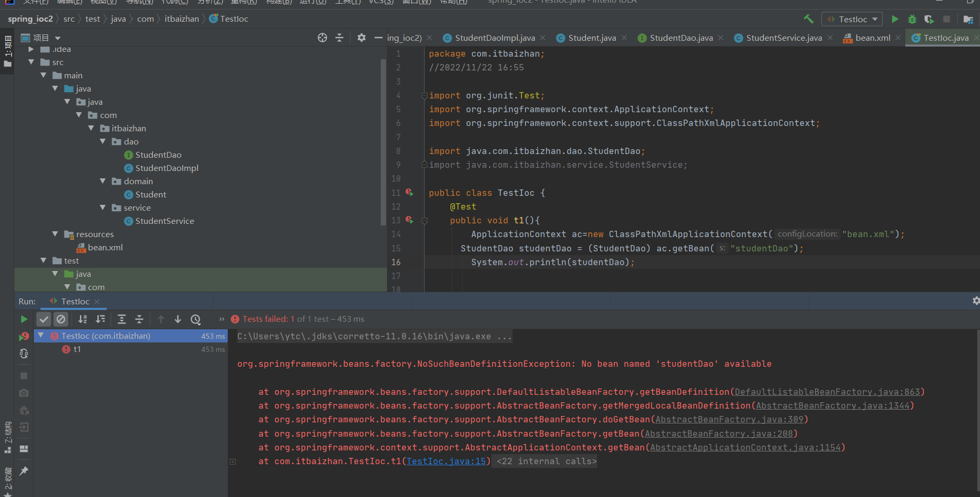This screenshot has width=980, height=497.
Task: Expand the .idea folder node
Action: click(x=31, y=49)
